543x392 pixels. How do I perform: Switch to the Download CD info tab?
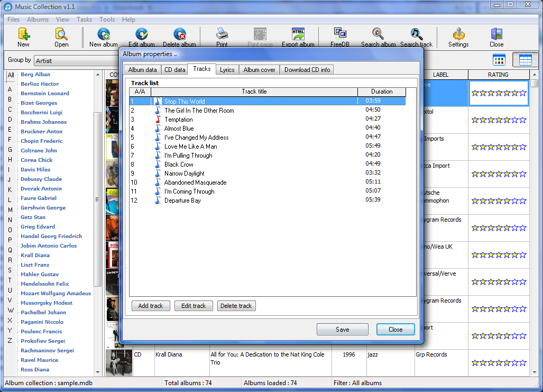click(307, 70)
